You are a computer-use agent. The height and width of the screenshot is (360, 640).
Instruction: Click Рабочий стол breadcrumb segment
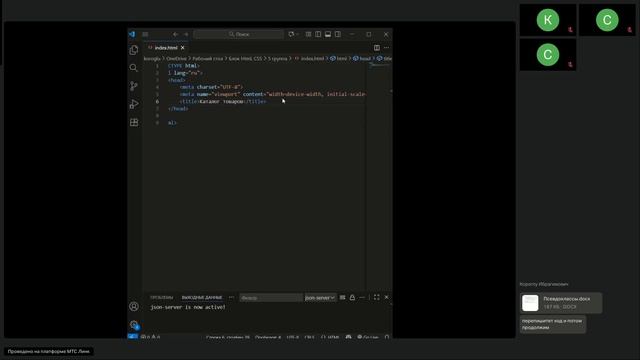pos(208,59)
